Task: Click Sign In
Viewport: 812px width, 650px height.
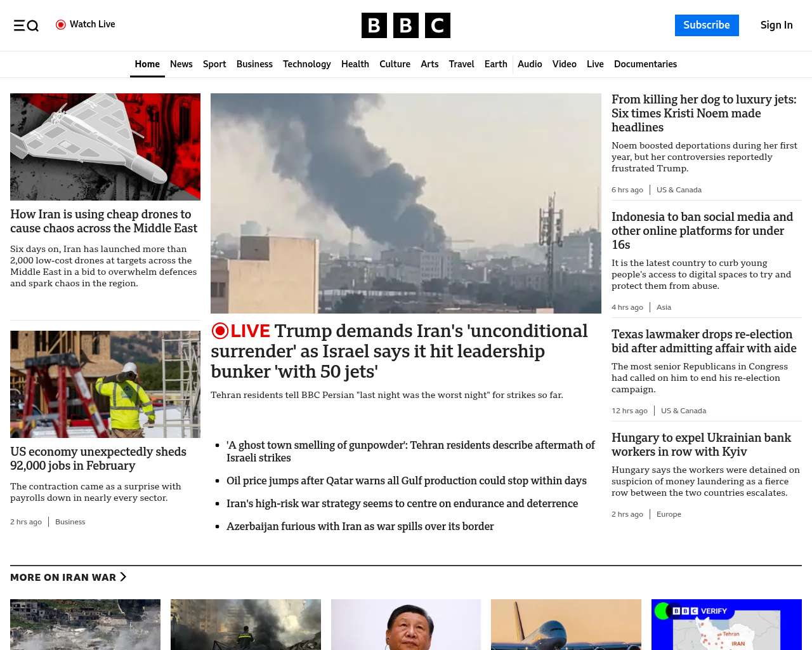Action: [x=776, y=25]
